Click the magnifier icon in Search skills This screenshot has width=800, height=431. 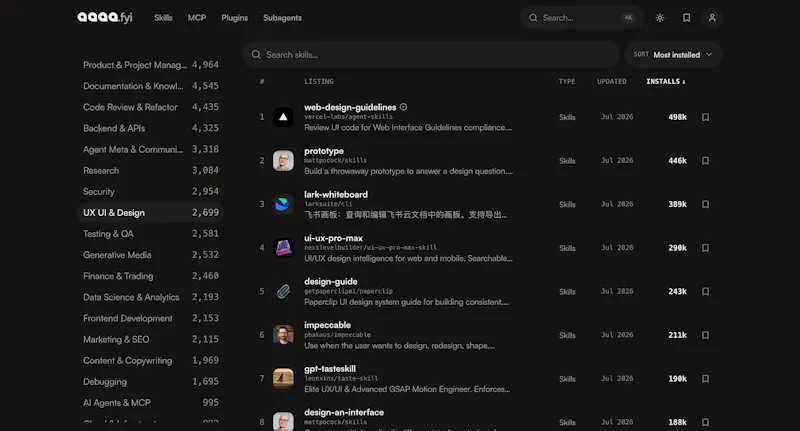(256, 55)
